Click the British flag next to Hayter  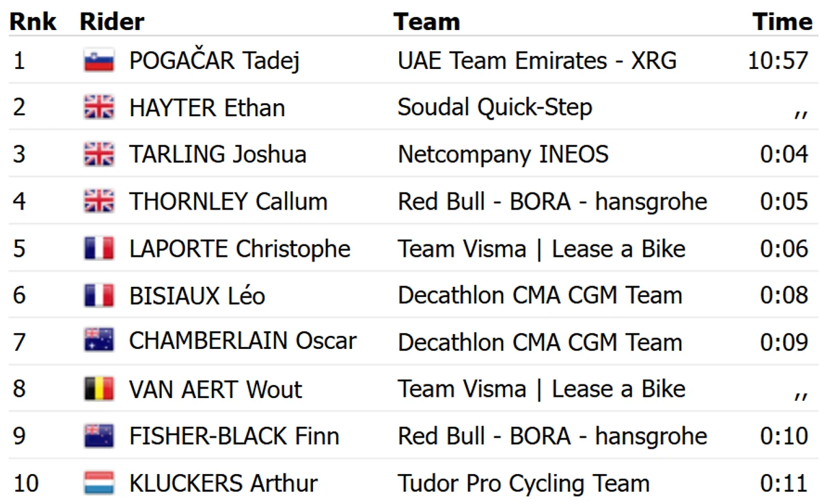pyautogui.click(x=99, y=108)
